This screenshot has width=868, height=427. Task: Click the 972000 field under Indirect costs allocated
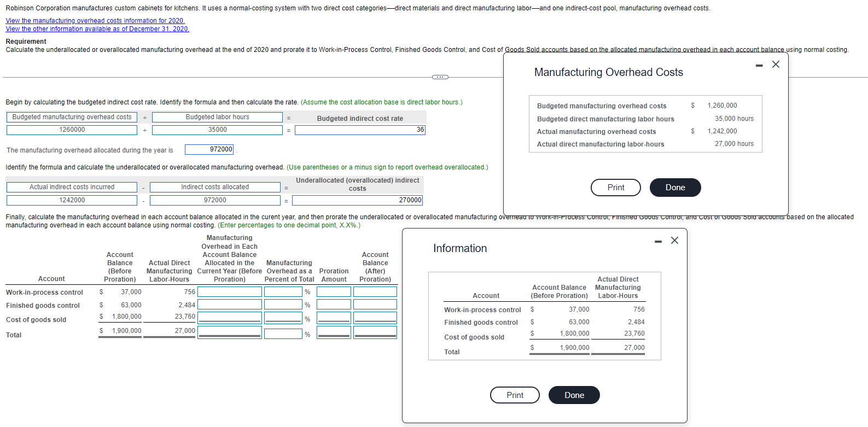[215, 201]
